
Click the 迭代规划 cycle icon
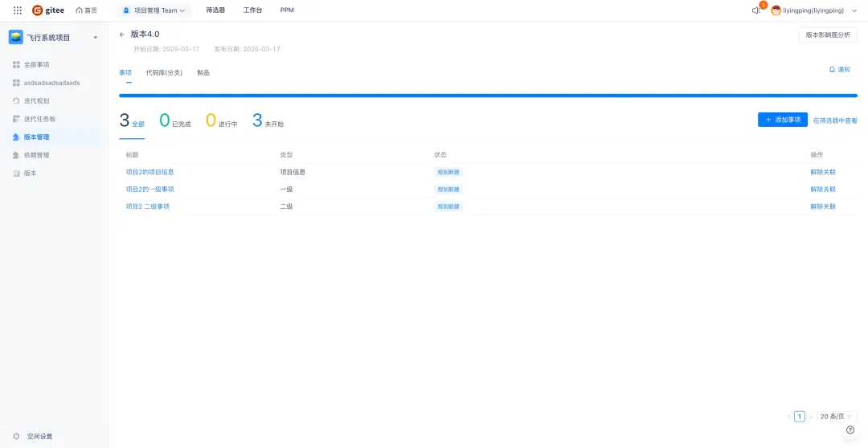(16, 101)
